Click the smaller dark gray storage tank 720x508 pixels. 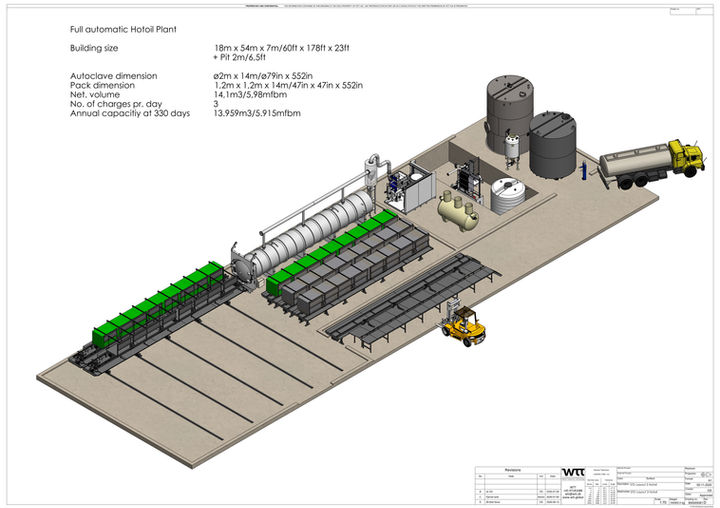click(552, 145)
